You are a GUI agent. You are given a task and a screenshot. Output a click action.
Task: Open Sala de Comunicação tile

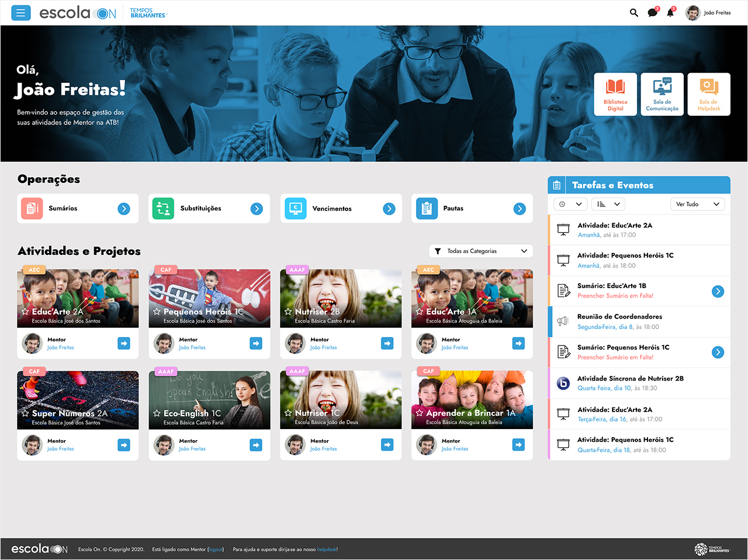(662, 94)
